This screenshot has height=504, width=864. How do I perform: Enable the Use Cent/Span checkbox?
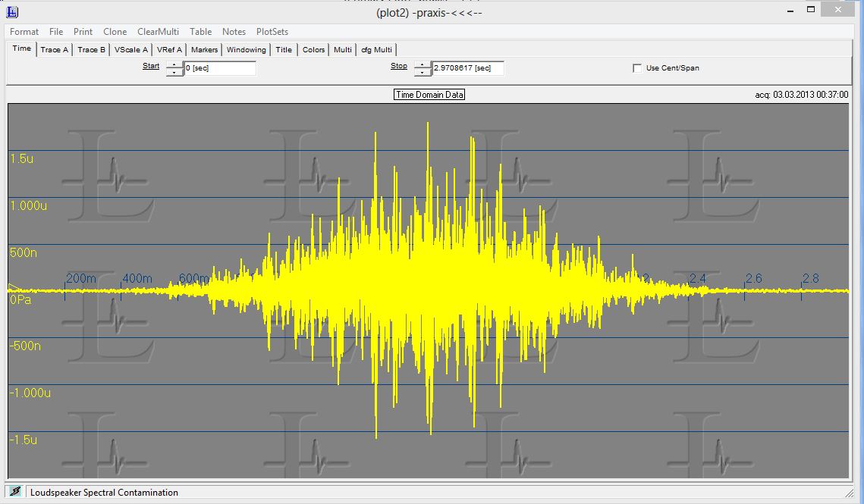click(x=637, y=68)
